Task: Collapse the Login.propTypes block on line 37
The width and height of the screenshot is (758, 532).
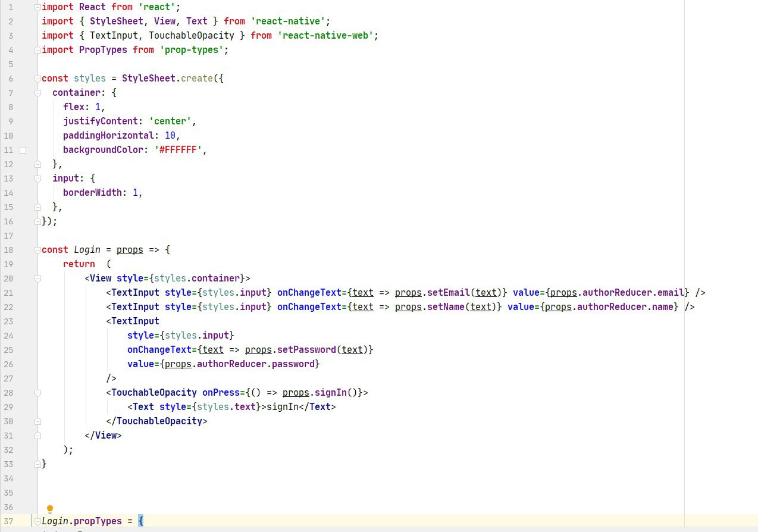Action: (x=37, y=521)
